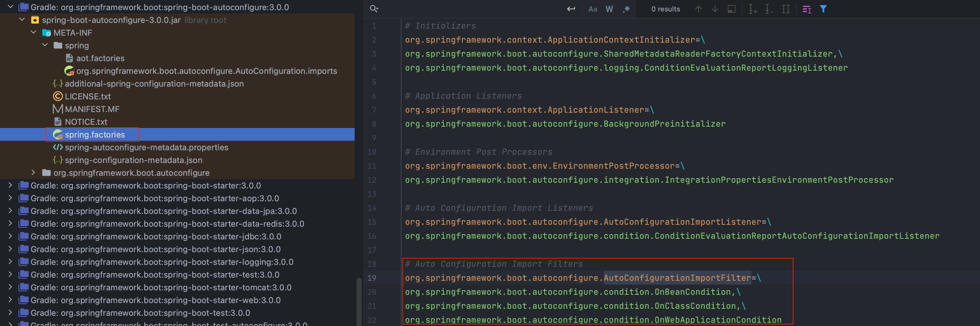Image resolution: width=980 pixels, height=326 pixels.
Task: Click IntegrationPropertiesEnvironmentPostProcessor on line 12
Action: click(x=779, y=180)
